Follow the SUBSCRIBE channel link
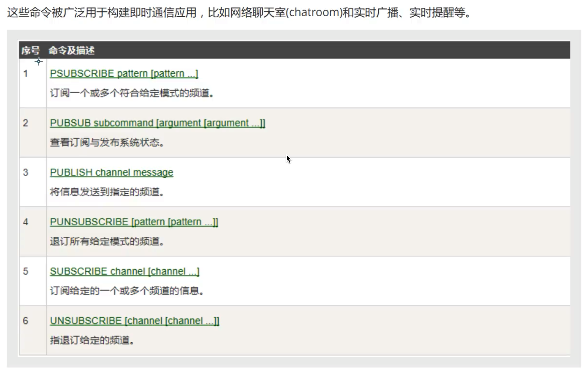The width and height of the screenshot is (588, 380). [x=125, y=271]
